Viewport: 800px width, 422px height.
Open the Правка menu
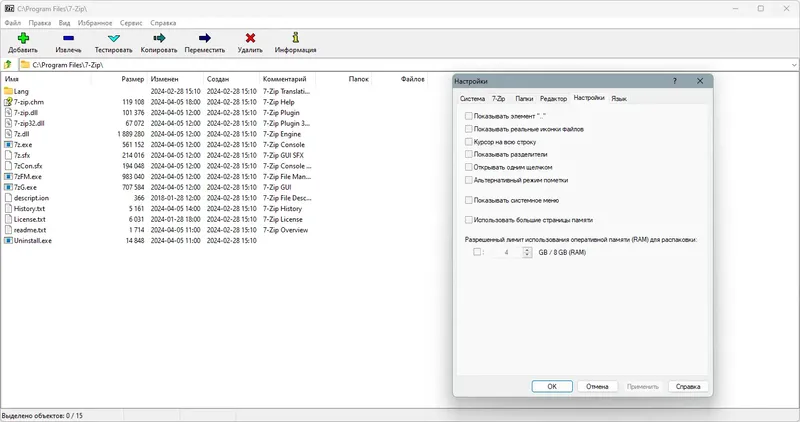pos(40,23)
